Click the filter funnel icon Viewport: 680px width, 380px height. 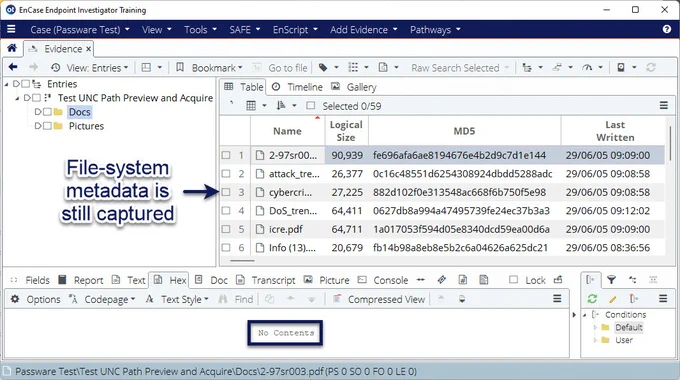pyautogui.click(x=611, y=280)
